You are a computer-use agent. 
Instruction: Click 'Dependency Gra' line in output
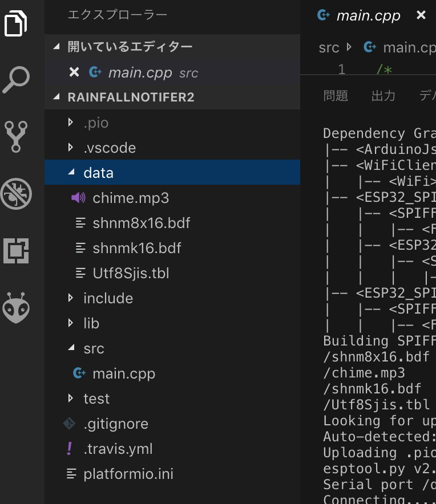380,133
